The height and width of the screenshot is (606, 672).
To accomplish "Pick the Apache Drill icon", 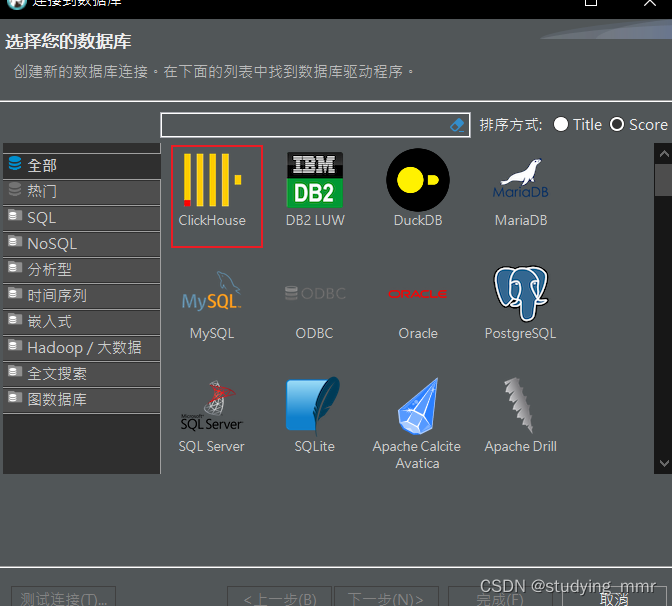I will point(520,415).
